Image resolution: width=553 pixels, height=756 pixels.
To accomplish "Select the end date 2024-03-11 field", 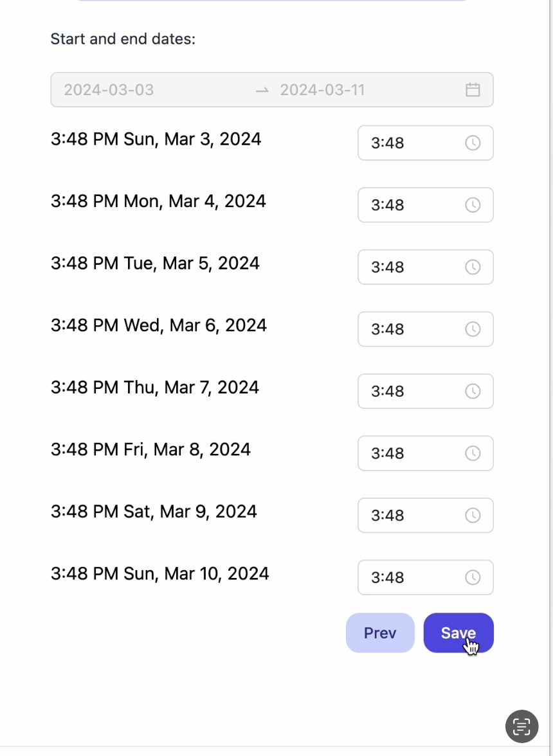I will pyautogui.click(x=367, y=90).
